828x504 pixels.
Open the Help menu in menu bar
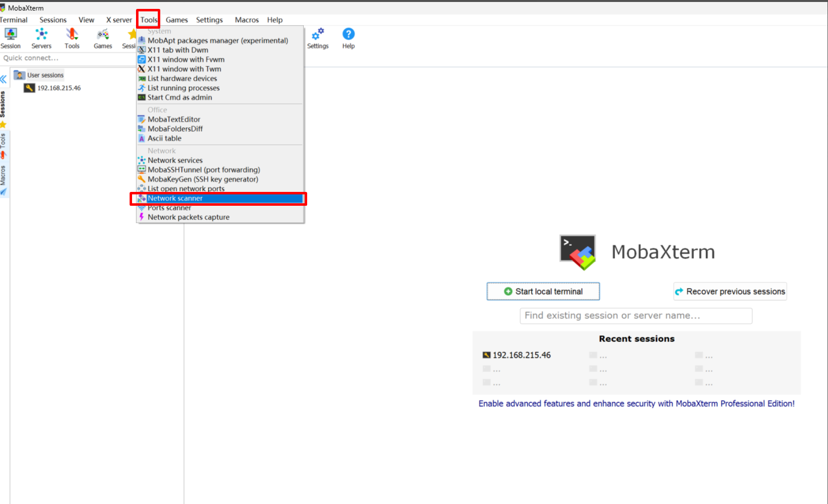tap(275, 20)
